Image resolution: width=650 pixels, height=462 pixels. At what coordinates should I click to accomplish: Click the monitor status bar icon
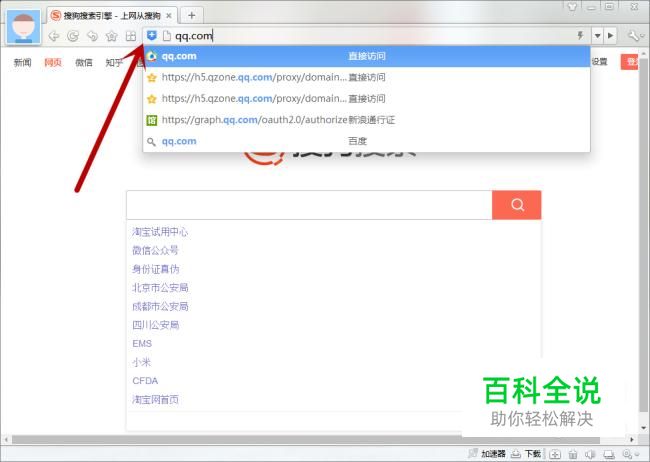click(609, 454)
